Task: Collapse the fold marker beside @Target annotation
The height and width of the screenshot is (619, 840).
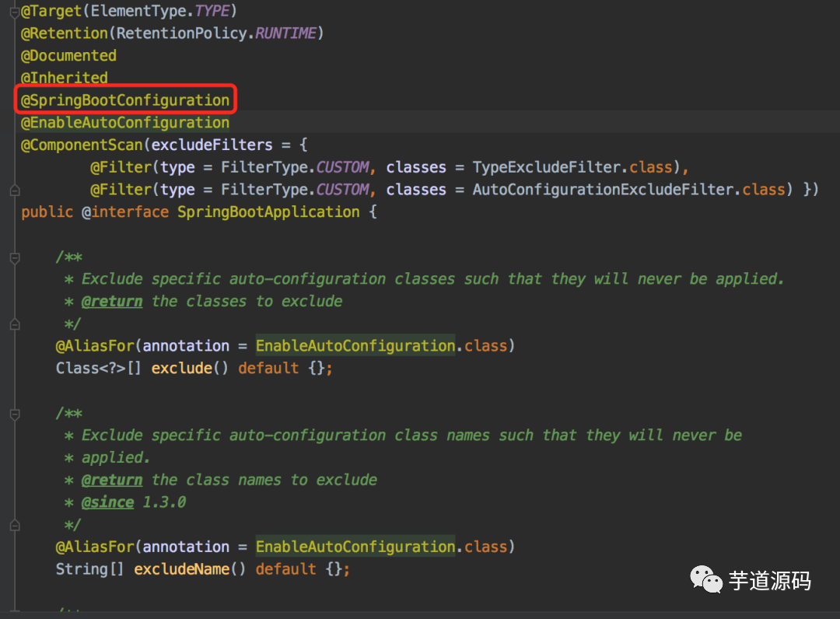Action: [x=15, y=12]
